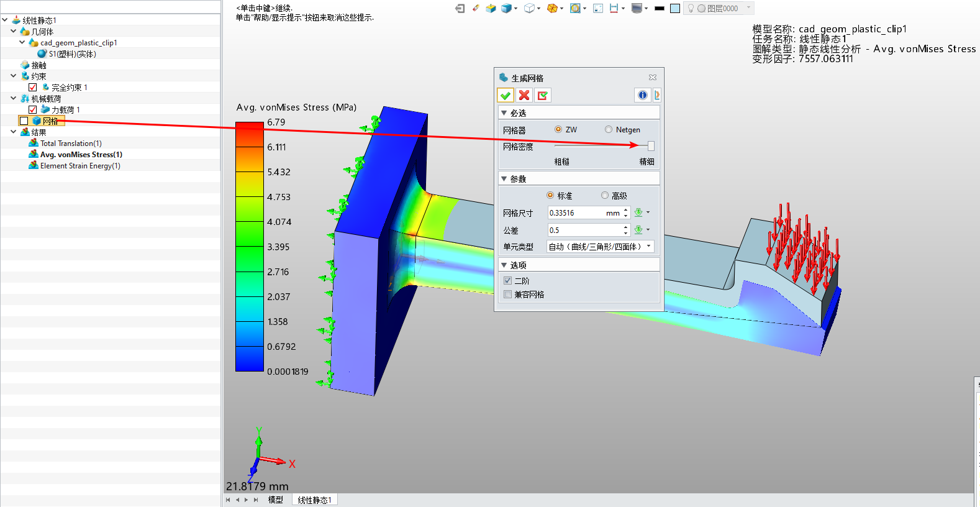Image resolution: width=980 pixels, height=507 pixels.
Task: Toggle the 二阶 checkbox
Action: point(508,281)
